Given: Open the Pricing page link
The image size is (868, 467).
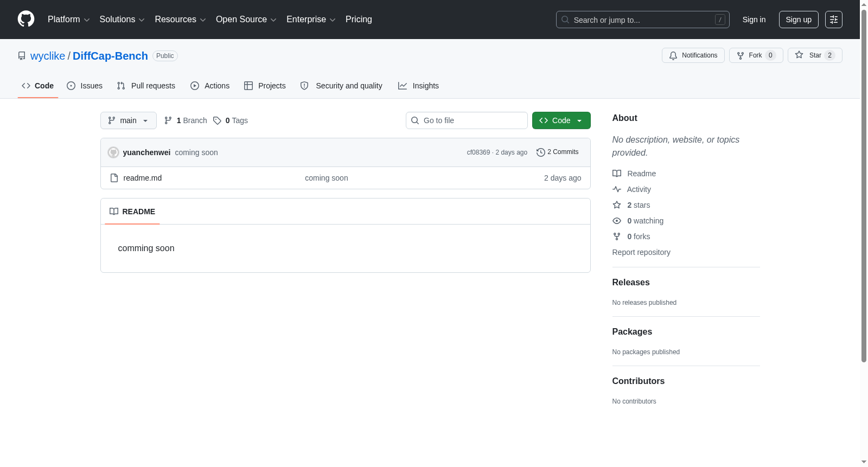Looking at the screenshot, I should click(x=359, y=20).
